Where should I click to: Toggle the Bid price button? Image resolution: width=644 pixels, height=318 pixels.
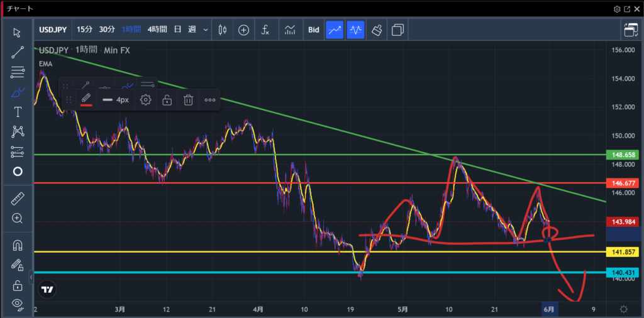[314, 30]
